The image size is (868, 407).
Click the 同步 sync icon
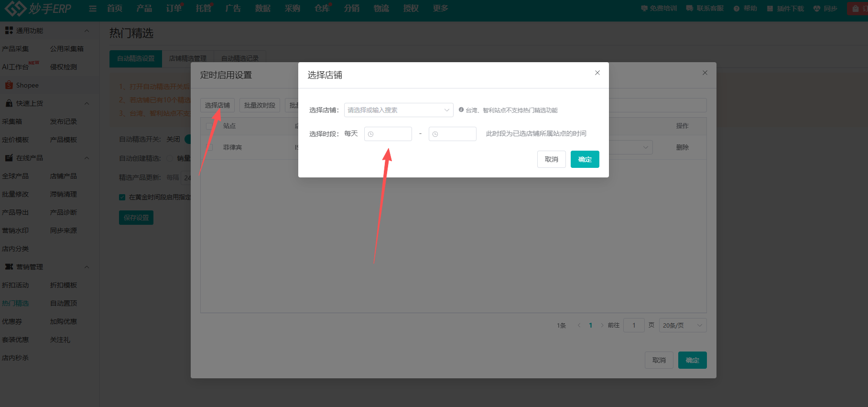(x=817, y=9)
